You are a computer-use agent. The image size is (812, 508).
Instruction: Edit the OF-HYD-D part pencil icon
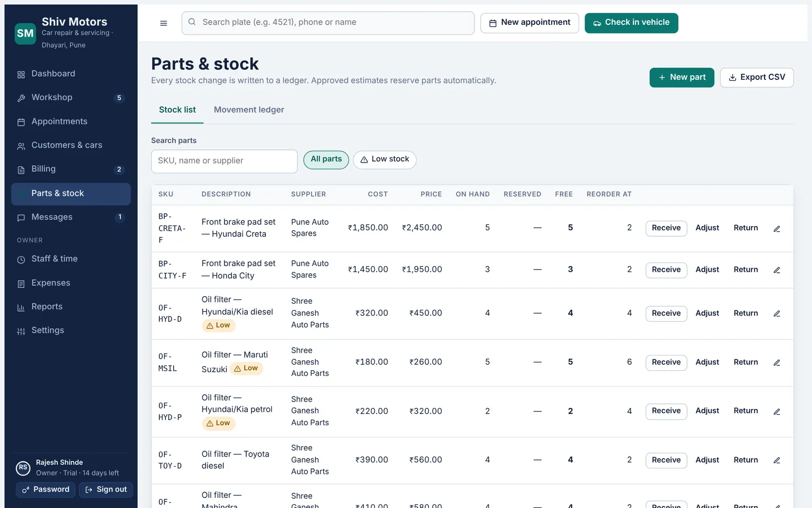(x=777, y=314)
